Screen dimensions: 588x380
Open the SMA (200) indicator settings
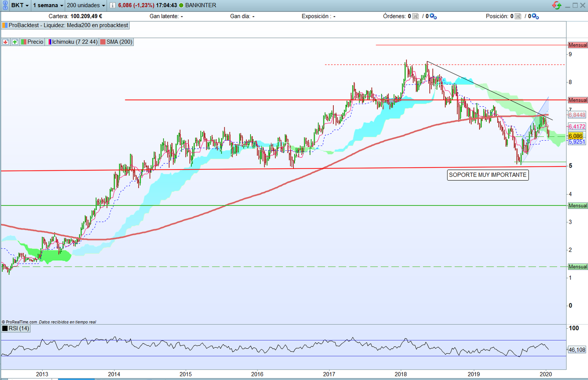119,42
